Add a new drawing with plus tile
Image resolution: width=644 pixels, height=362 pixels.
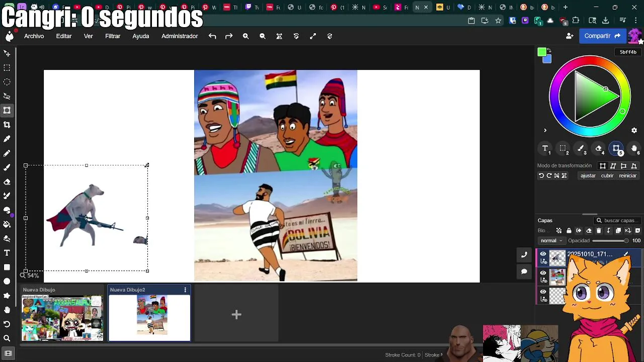tap(236, 315)
